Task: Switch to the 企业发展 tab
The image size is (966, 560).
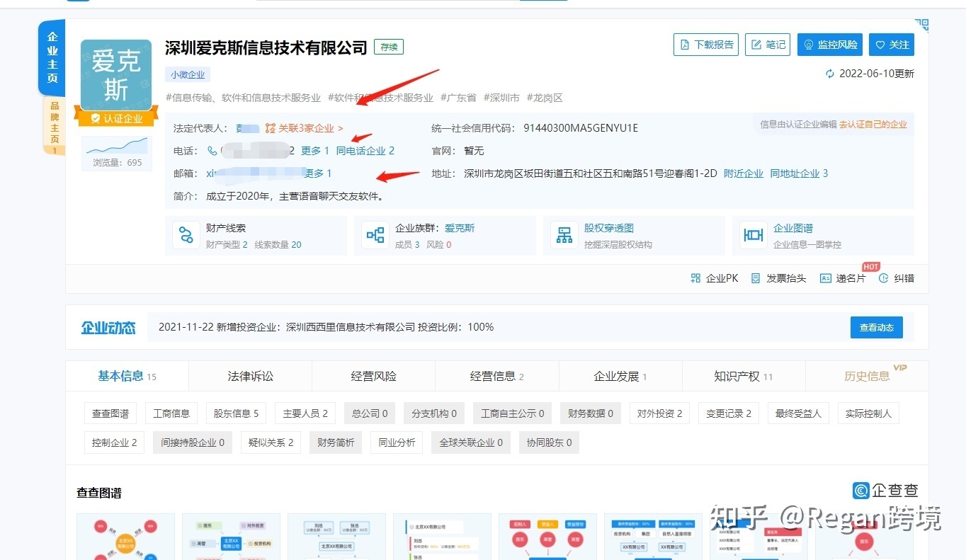Action: click(620, 376)
